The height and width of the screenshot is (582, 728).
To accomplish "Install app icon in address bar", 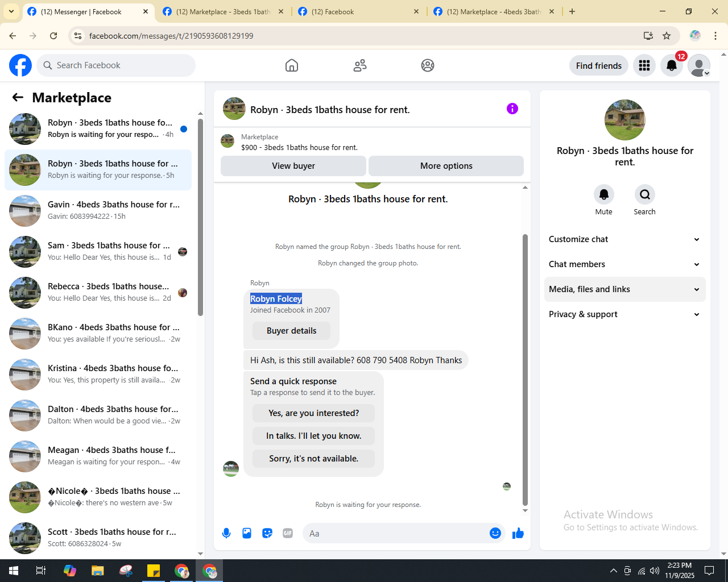I will pos(648,36).
